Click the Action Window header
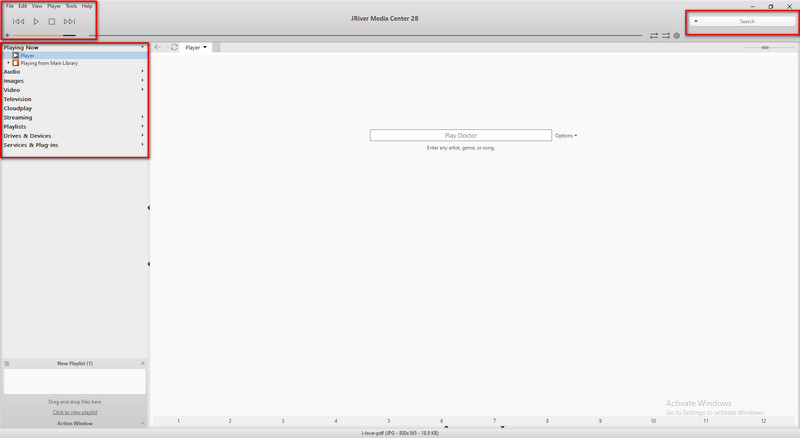Image resolution: width=800 pixels, height=438 pixels. tap(75, 423)
